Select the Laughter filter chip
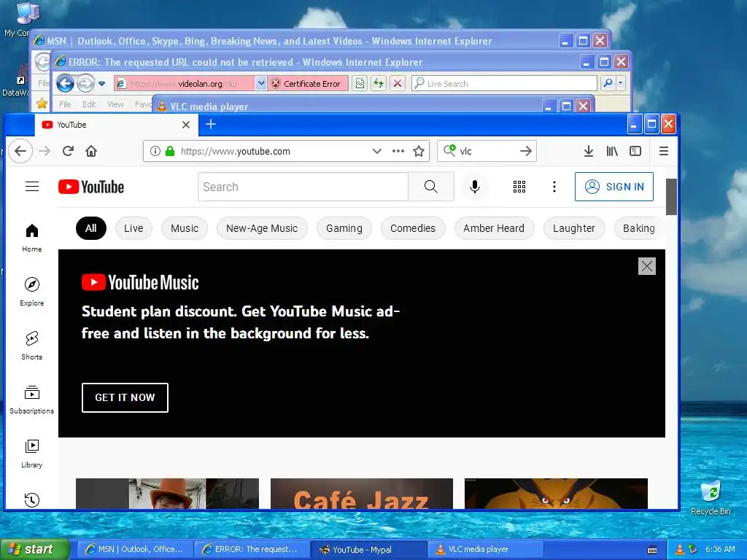 (x=574, y=228)
